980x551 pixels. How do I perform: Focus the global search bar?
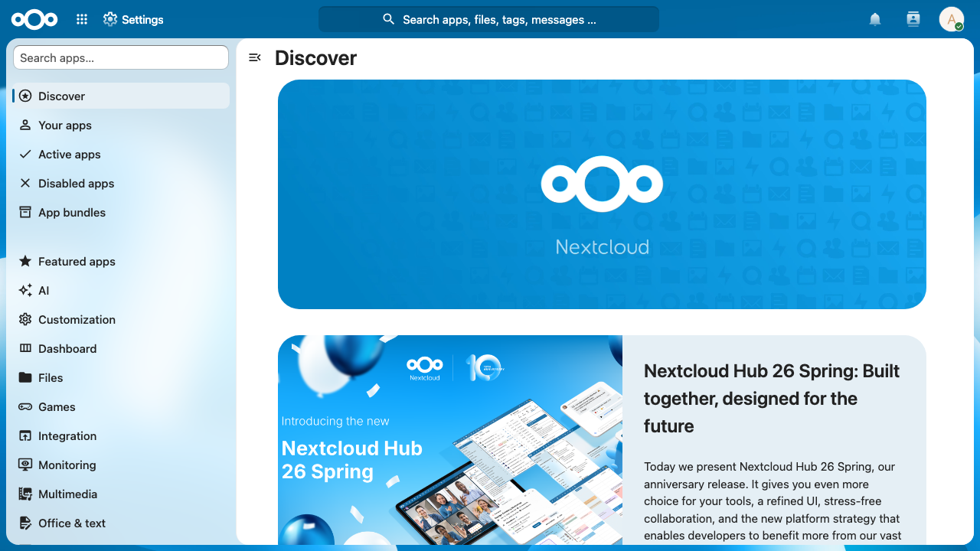[488, 19]
